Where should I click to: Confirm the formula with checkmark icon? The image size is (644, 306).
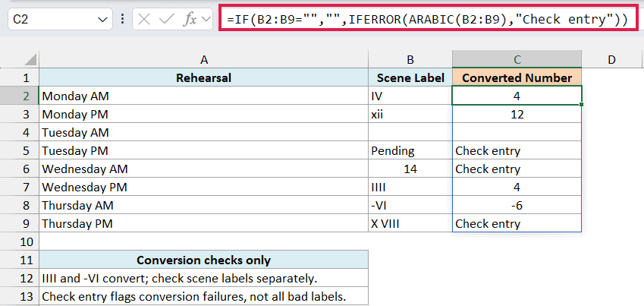pyautogui.click(x=166, y=20)
